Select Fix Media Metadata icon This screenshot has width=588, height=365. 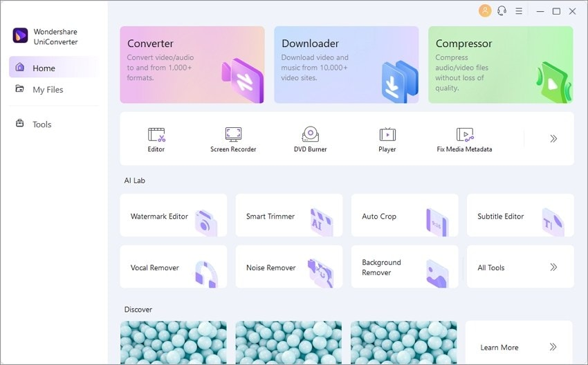(x=465, y=135)
